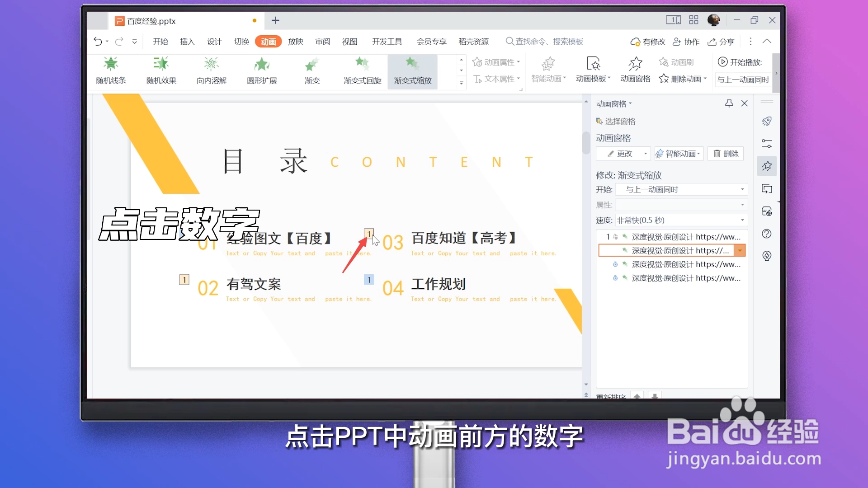Image resolution: width=868 pixels, height=488 pixels.
Task: Click the grid apps icon in title bar
Action: point(693,20)
